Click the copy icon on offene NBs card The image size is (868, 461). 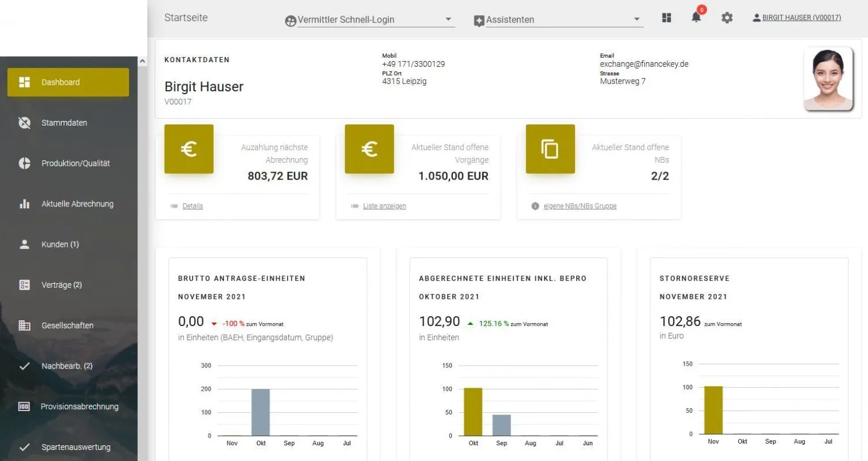coord(550,149)
